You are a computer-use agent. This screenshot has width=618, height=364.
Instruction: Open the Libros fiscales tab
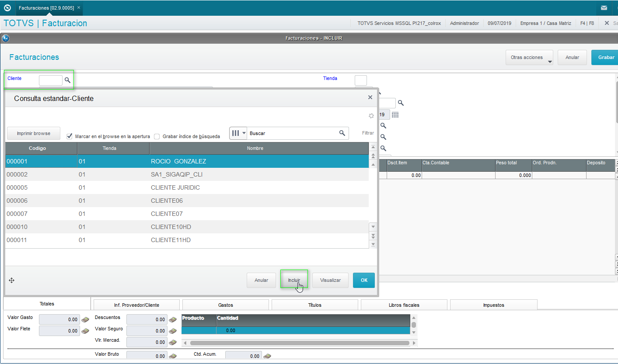coord(404,305)
